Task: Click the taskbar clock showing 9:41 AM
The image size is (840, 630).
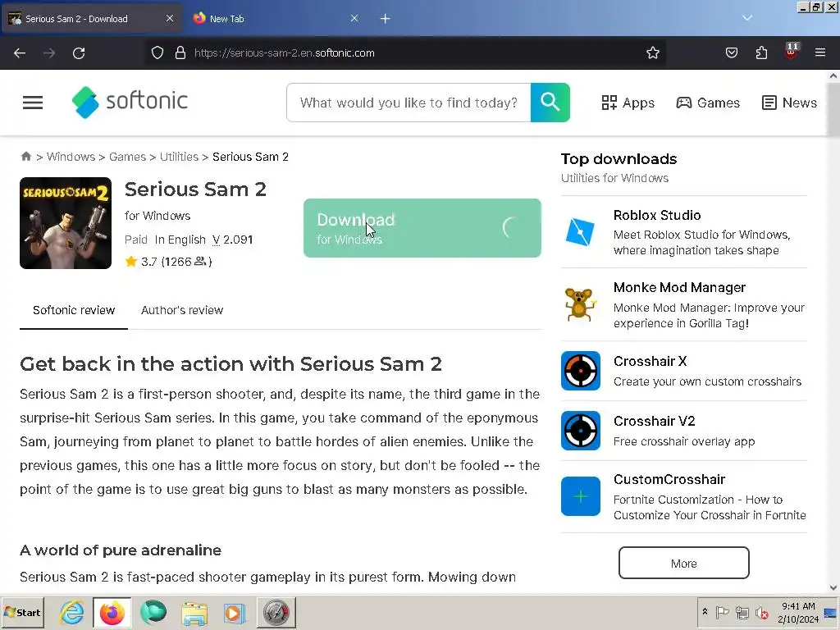Action: [797, 612]
